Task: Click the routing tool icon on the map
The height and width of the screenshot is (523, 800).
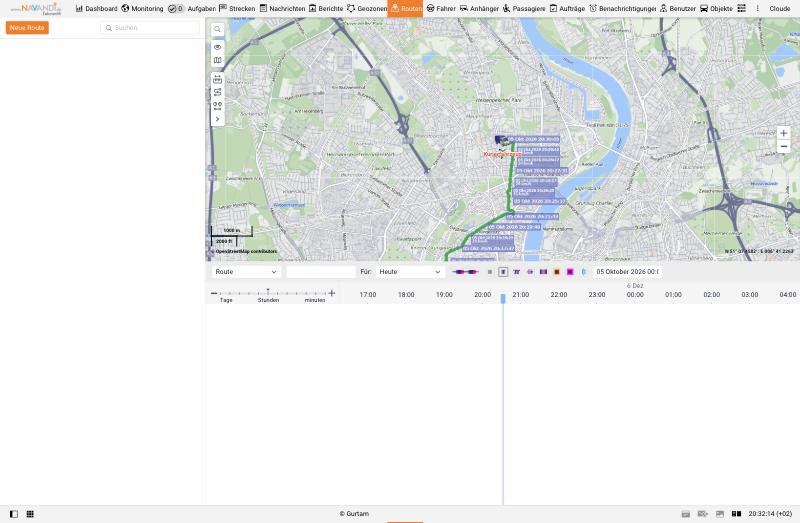Action: click(x=217, y=92)
